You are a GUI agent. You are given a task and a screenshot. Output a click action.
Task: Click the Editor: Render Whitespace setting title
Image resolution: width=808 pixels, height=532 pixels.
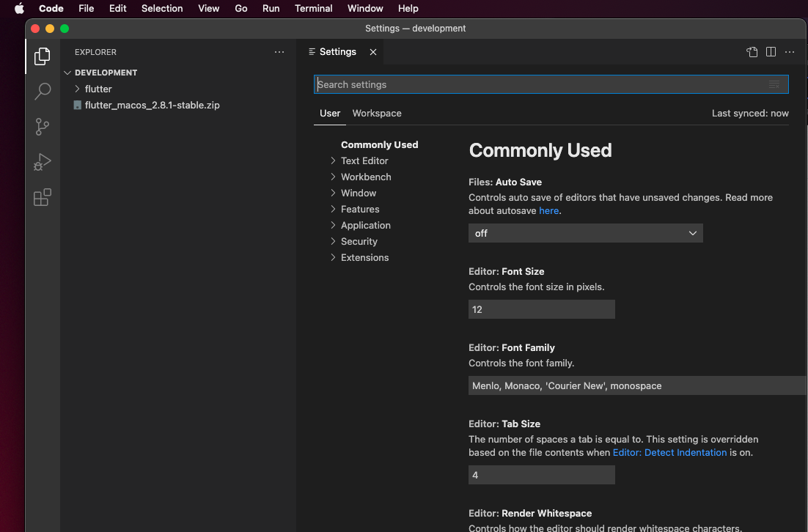(x=530, y=514)
